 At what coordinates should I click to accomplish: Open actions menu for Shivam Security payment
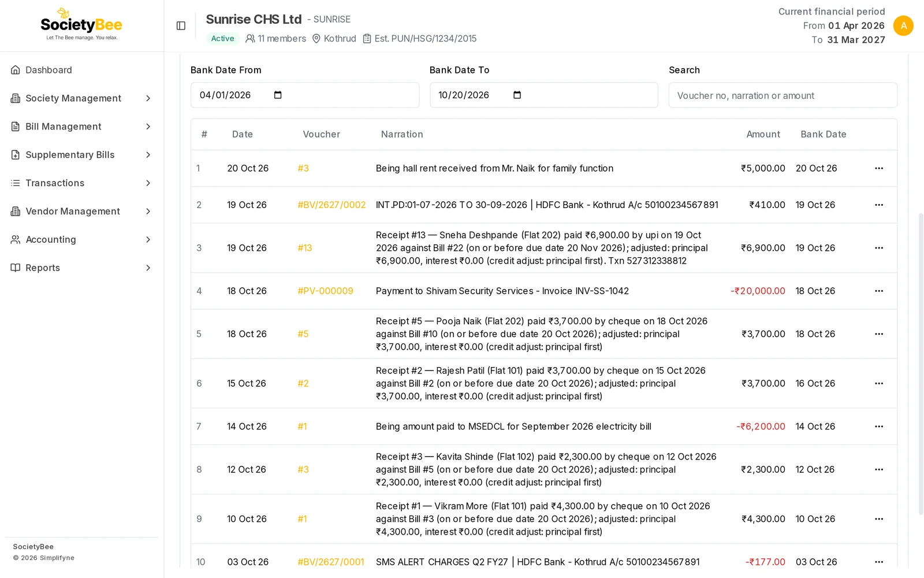879,291
